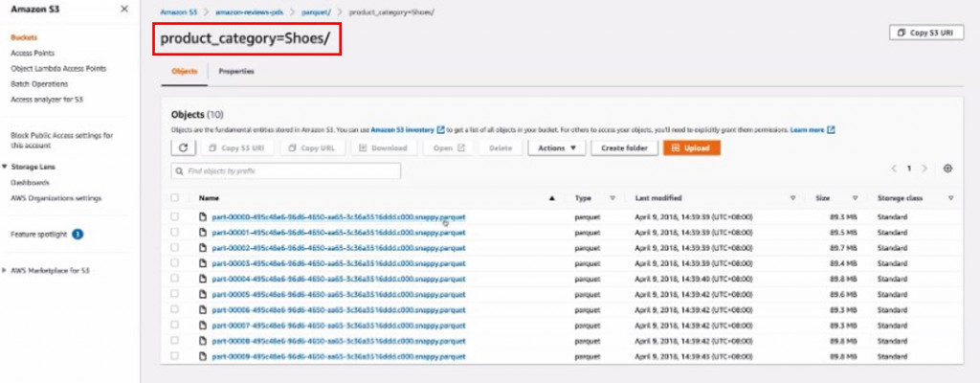This screenshot has height=383, width=980.
Task: Open the Actions dropdown menu
Action: [557, 148]
